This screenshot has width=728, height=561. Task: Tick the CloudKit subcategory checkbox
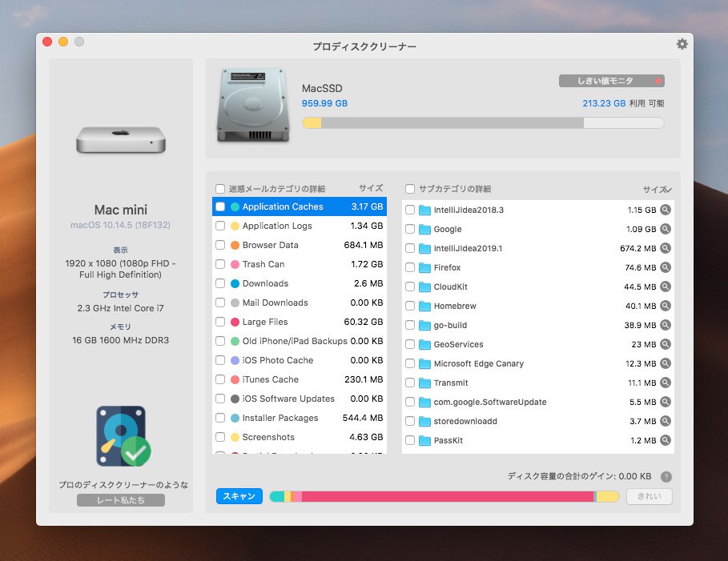pyautogui.click(x=410, y=287)
